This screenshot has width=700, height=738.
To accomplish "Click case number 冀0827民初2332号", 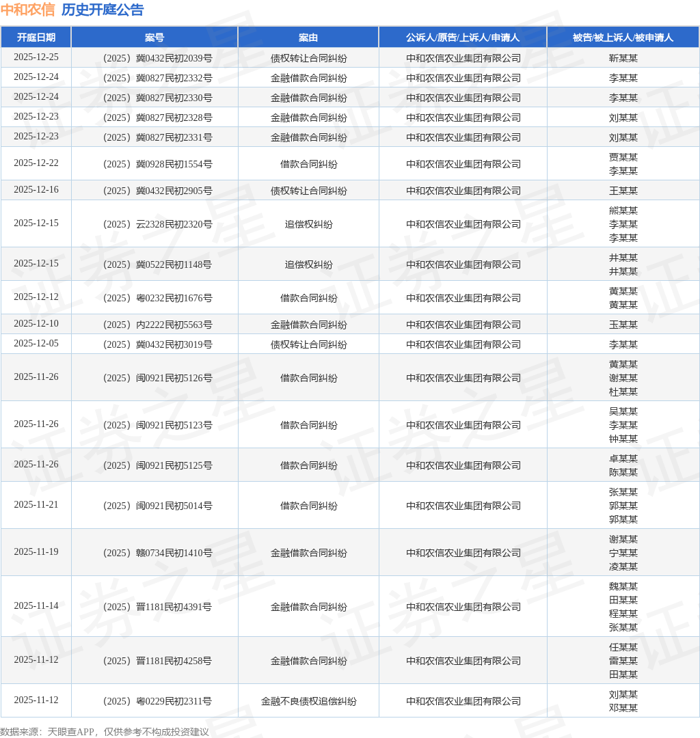I will (x=158, y=78).
